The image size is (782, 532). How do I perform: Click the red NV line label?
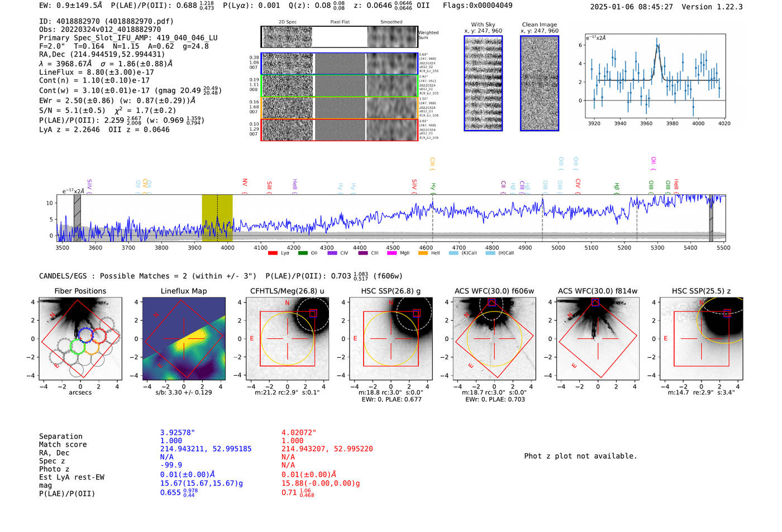245,186
